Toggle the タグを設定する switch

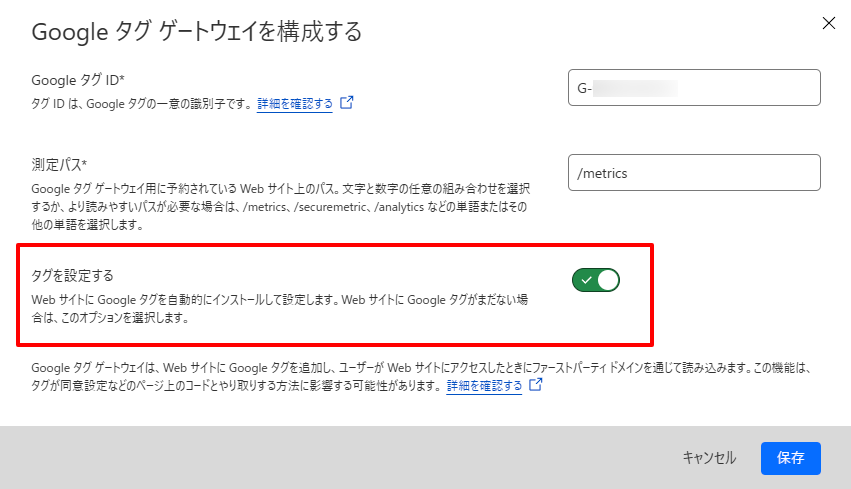point(595,280)
